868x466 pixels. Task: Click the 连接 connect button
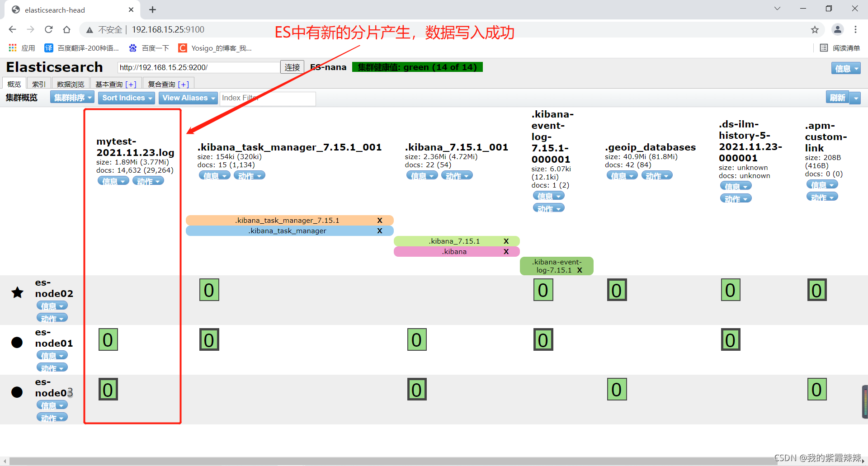tap(292, 67)
